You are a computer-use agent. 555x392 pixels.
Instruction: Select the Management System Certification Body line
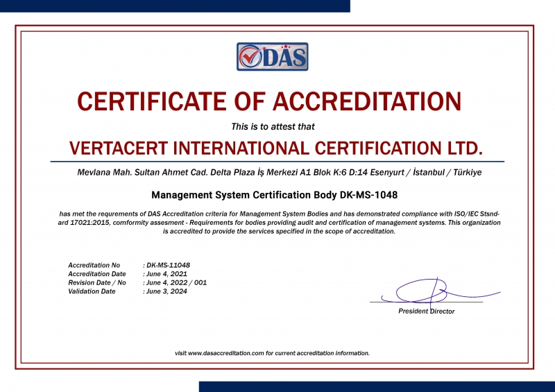pyautogui.click(x=274, y=196)
